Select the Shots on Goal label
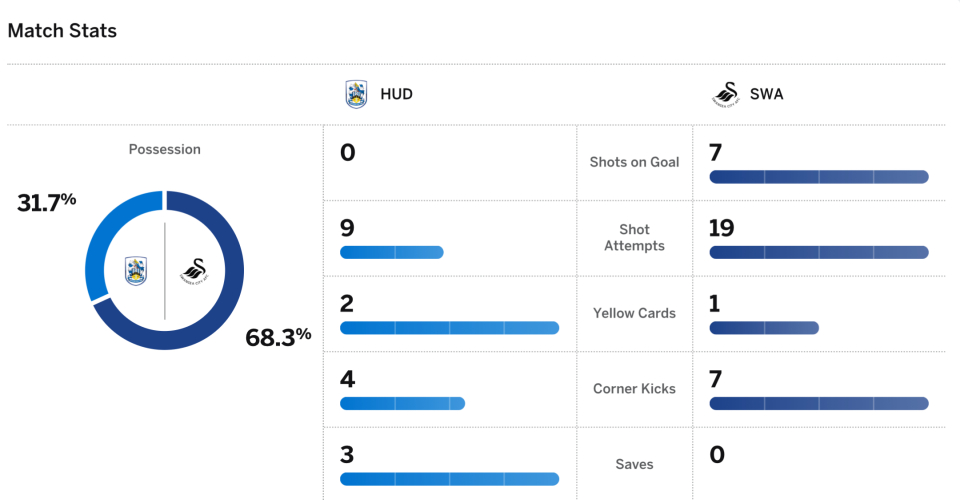This screenshot has width=960, height=500. 634,162
